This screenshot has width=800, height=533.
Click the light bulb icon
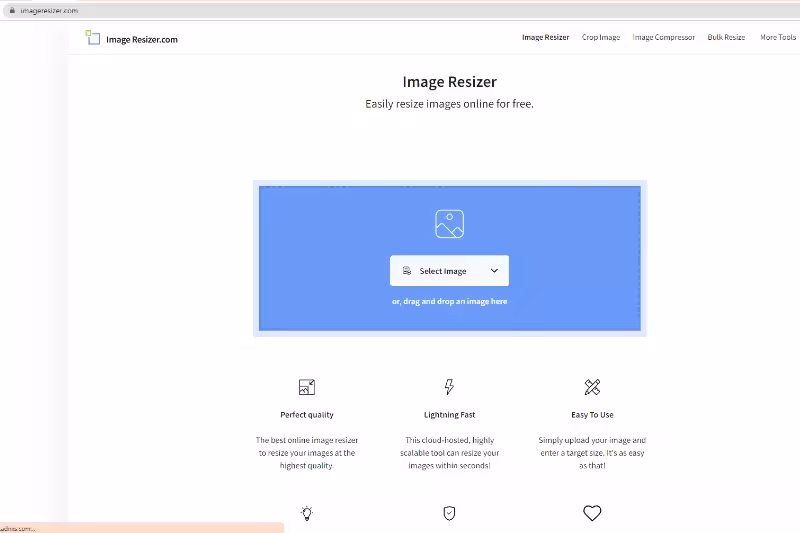coord(307,513)
